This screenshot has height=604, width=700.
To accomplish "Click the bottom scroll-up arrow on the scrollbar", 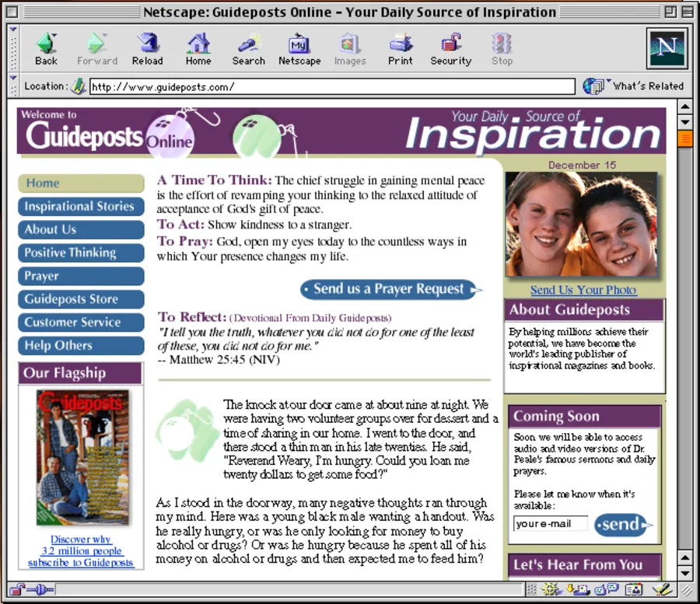I will tap(684, 557).
